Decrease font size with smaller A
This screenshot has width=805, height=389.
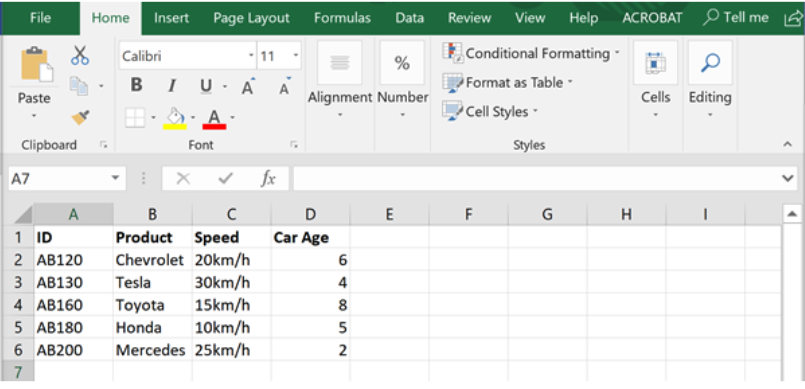click(285, 86)
